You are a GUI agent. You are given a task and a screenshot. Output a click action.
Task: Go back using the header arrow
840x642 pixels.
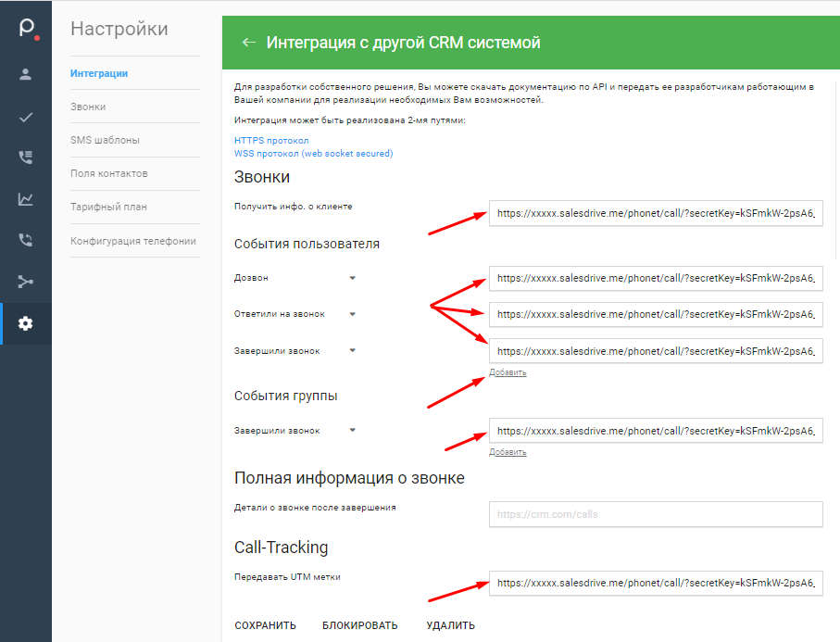[247, 43]
